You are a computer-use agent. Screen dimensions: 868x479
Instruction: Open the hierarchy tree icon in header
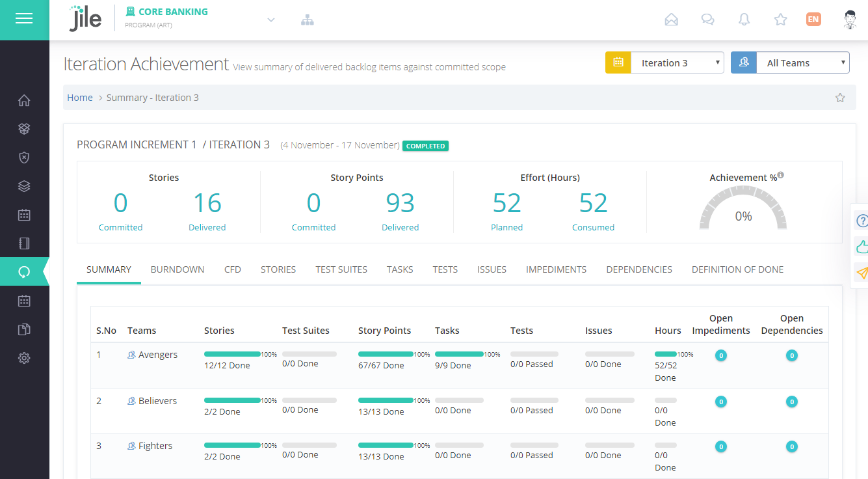tap(308, 20)
